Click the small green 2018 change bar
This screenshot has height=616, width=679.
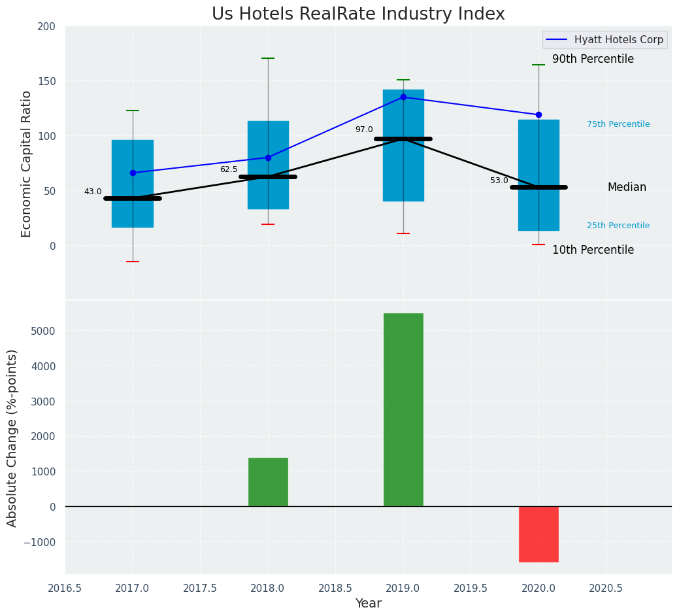(x=268, y=482)
